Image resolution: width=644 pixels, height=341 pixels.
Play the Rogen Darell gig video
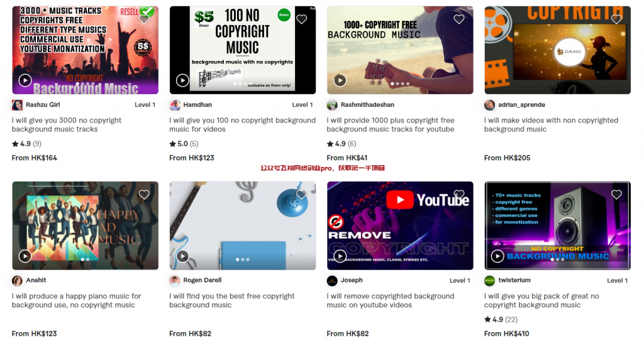coord(182,256)
